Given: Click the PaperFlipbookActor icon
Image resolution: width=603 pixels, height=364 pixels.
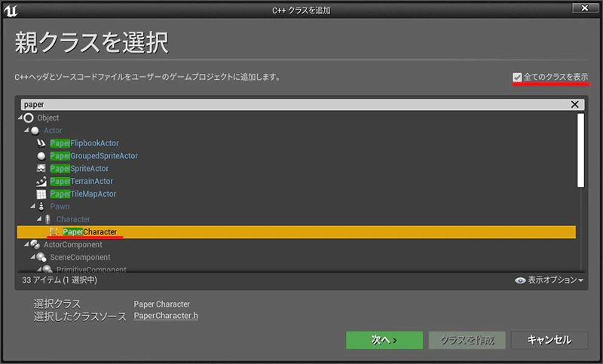Looking at the screenshot, I should (41, 143).
